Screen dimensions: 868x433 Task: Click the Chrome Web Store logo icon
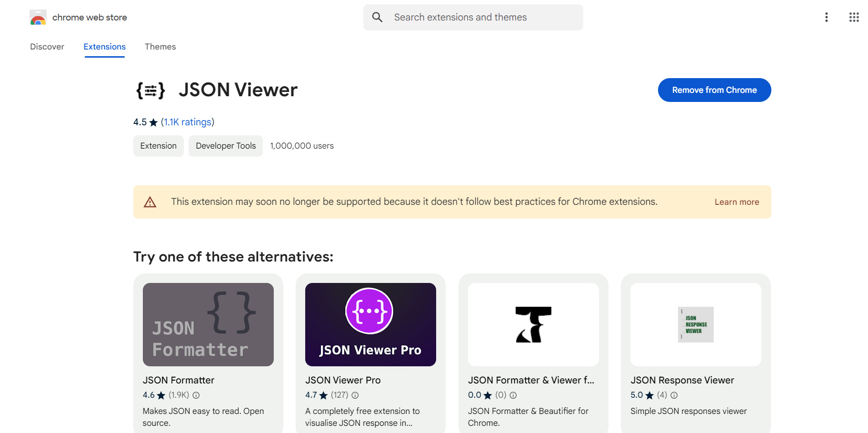click(38, 18)
